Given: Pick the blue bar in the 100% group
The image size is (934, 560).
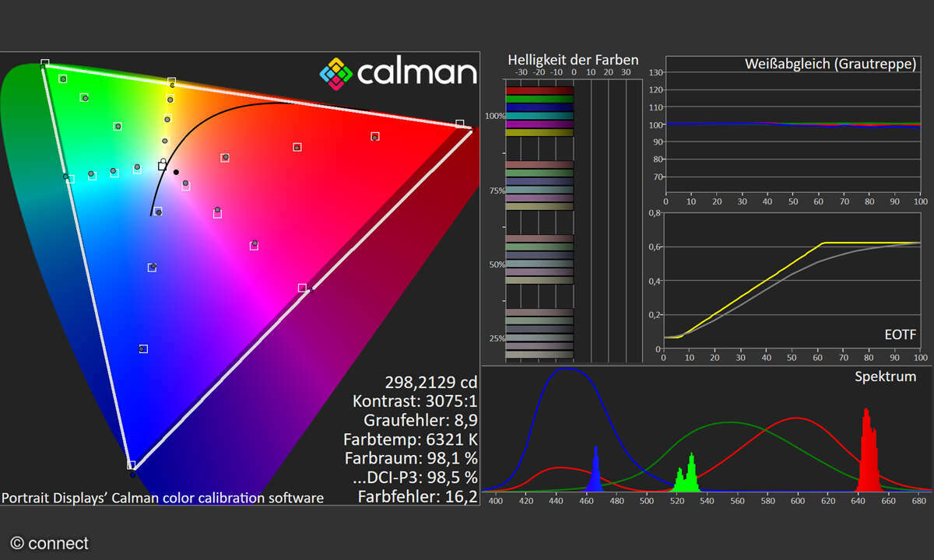Looking at the screenshot, I should click(539, 107).
